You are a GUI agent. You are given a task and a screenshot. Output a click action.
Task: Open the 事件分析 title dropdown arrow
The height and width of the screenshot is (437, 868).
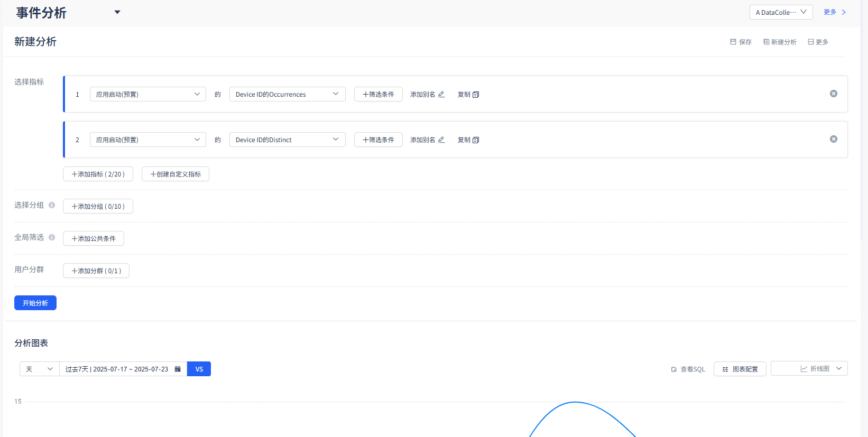click(x=117, y=12)
